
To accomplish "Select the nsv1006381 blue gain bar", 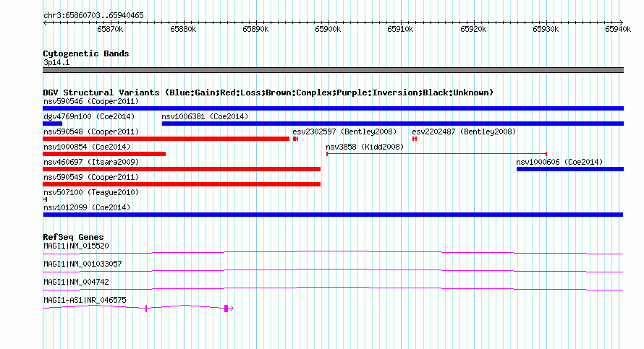I will point(393,124).
